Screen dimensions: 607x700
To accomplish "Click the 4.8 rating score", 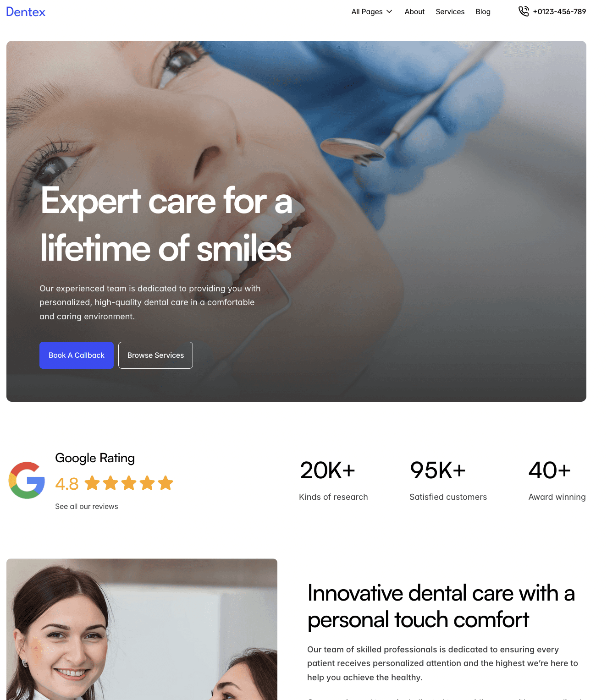I will coord(67,484).
